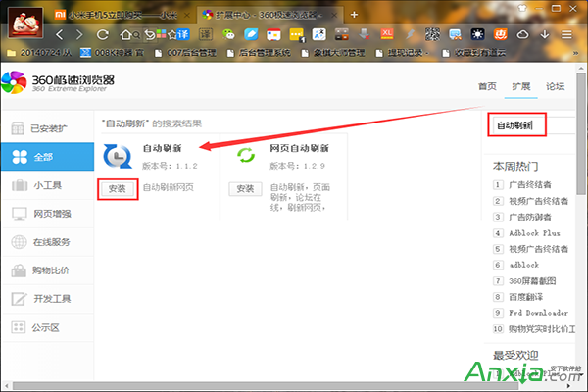Expand the bookmarks bar overflow chevron
This screenshot has height=392, width=588.
(x=575, y=53)
